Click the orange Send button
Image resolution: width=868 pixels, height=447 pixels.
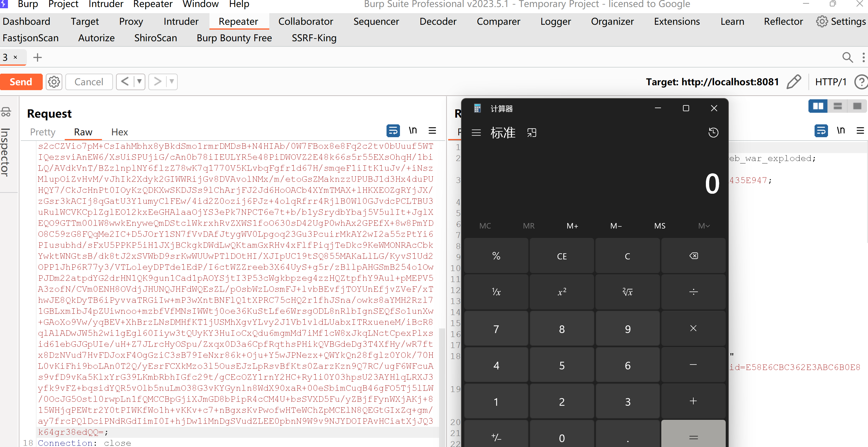(x=21, y=82)
